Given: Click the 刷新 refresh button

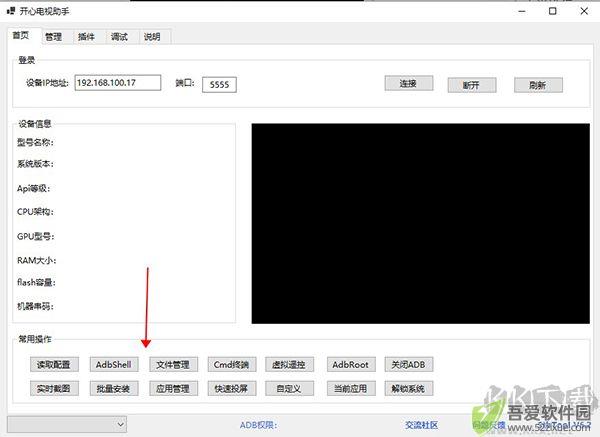Looking at the screenshot, I should 538,85.
